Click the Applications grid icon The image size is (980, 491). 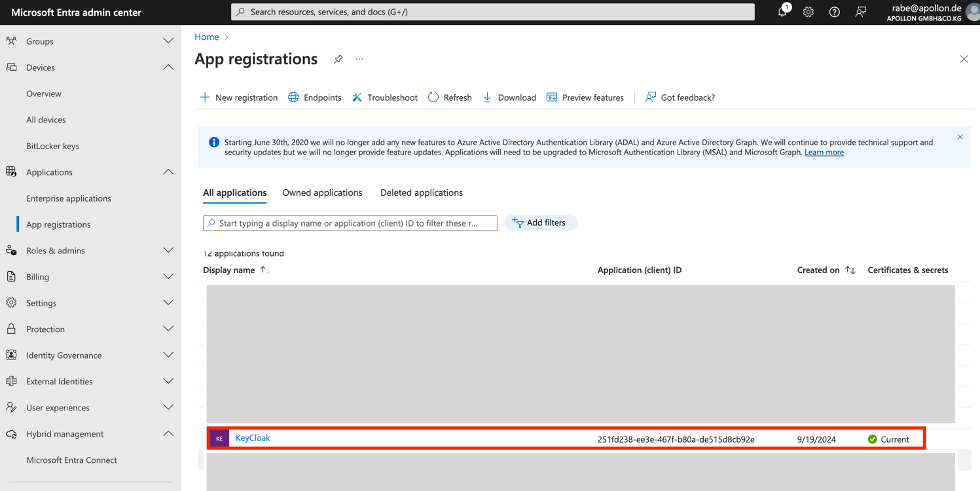click(11, 172)
